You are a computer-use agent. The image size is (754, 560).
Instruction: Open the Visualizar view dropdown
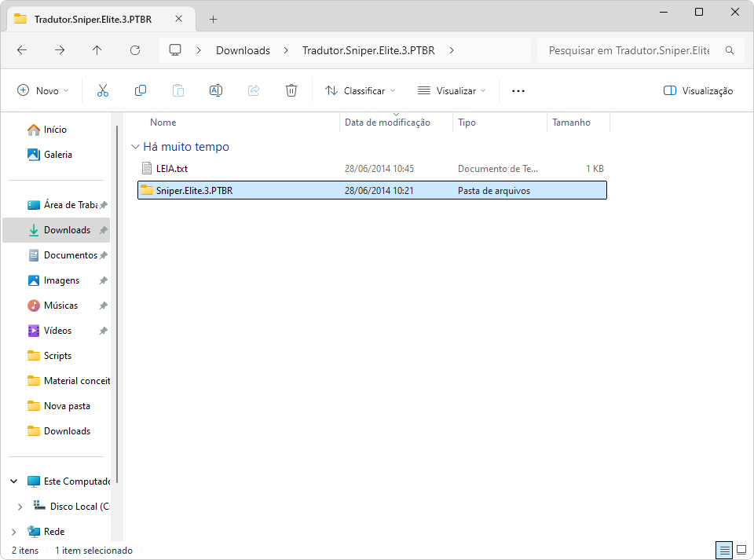(452, 91)
